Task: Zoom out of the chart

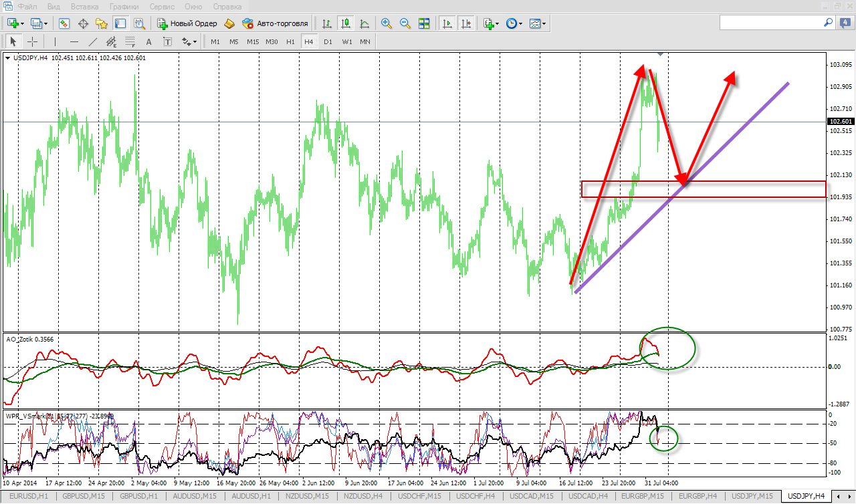Action: [x=405, y=23]
